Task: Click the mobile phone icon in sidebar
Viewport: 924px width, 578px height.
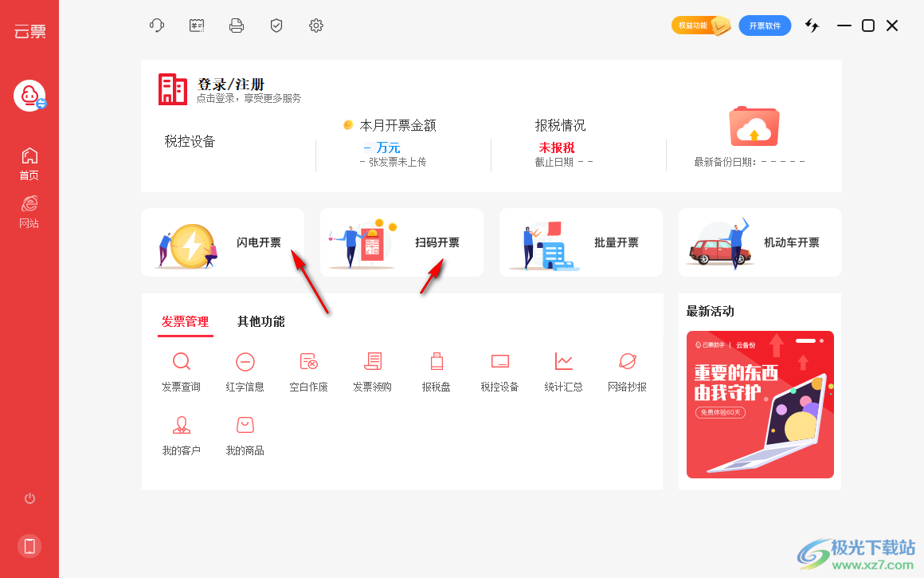Action: click(x=29, y=546)
